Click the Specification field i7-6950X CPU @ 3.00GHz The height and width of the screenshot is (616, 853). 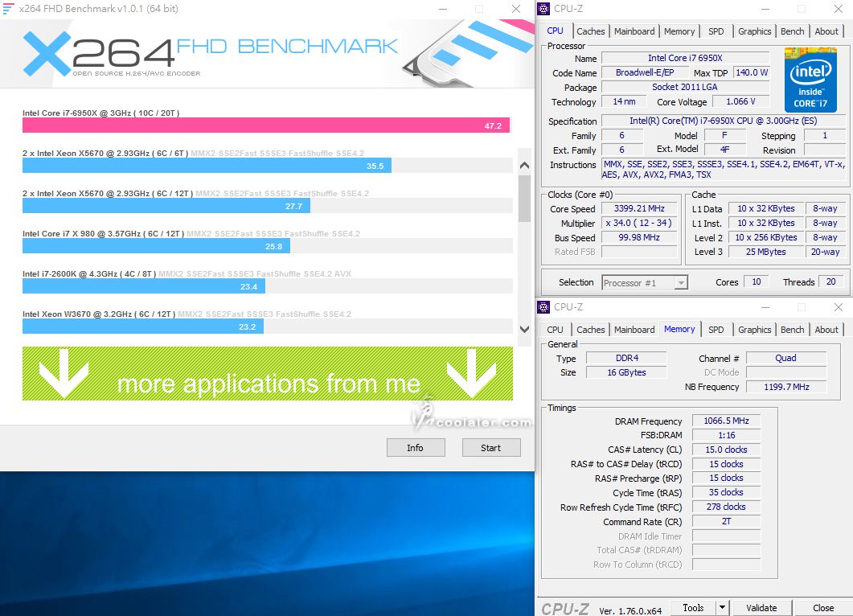(723, 121)
